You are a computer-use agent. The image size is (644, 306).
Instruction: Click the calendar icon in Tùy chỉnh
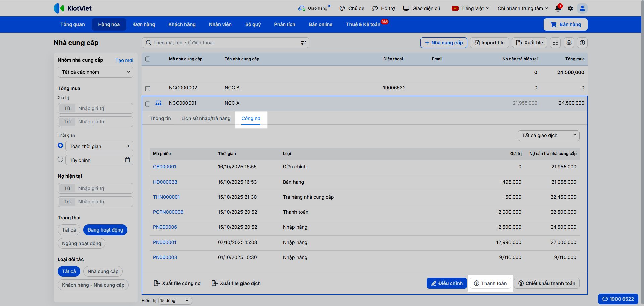(127, 160)
